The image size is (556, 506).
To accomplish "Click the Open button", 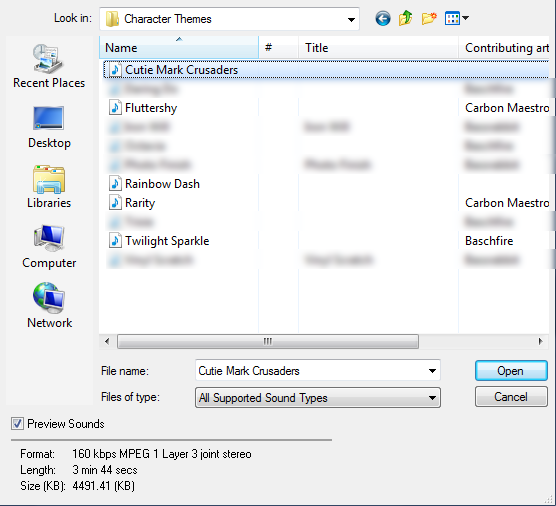I will tap(511, 371).
